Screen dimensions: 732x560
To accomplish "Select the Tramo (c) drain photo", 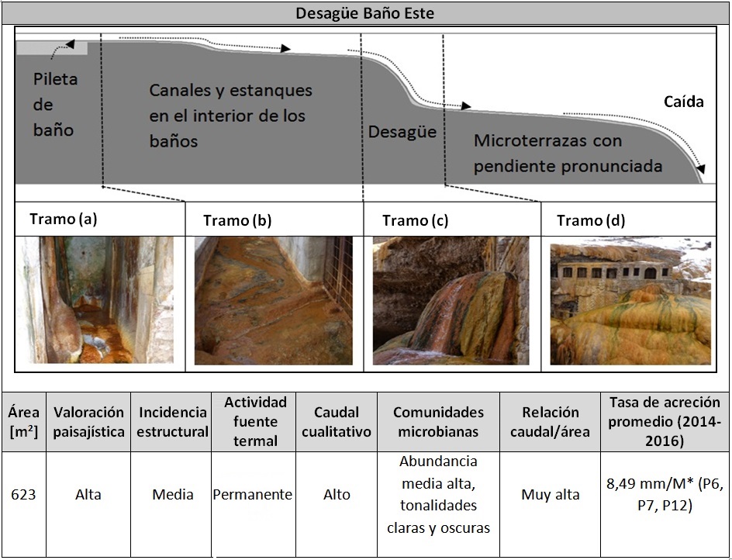I will [451, 300].
